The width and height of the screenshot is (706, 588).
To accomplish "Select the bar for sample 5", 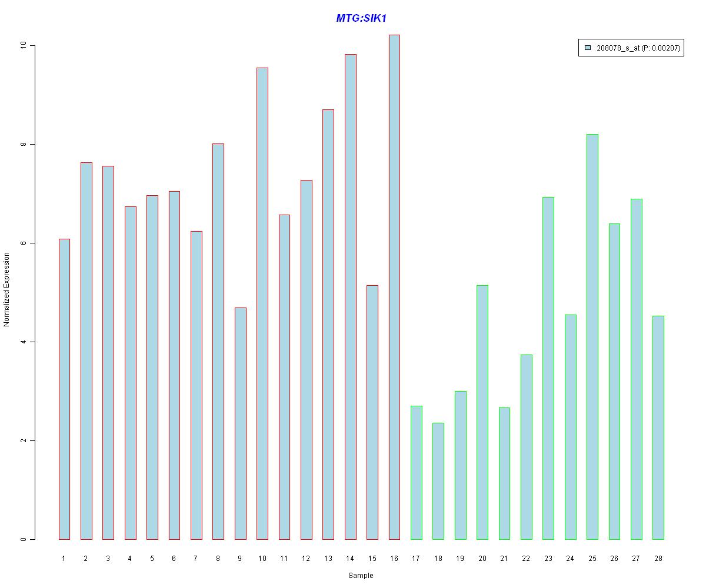I will pos(152,367).
